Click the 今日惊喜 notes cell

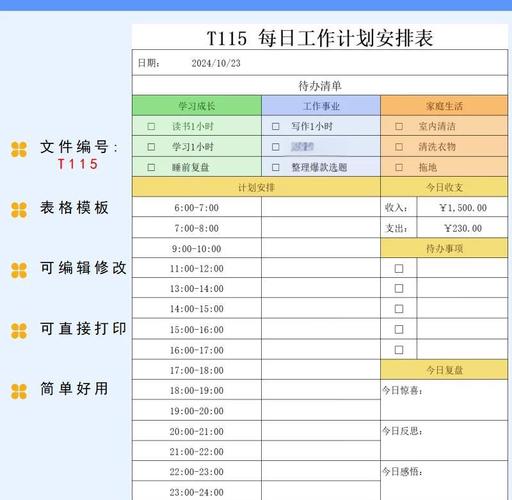(x=444, y=400)
